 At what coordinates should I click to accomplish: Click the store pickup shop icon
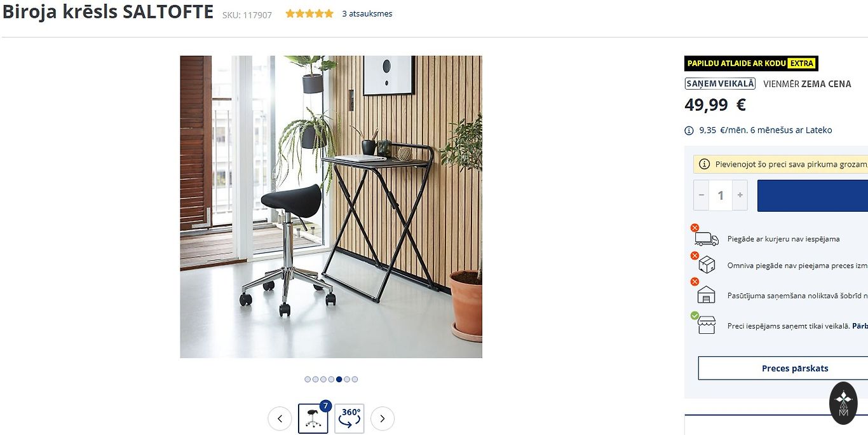(707, 325)
